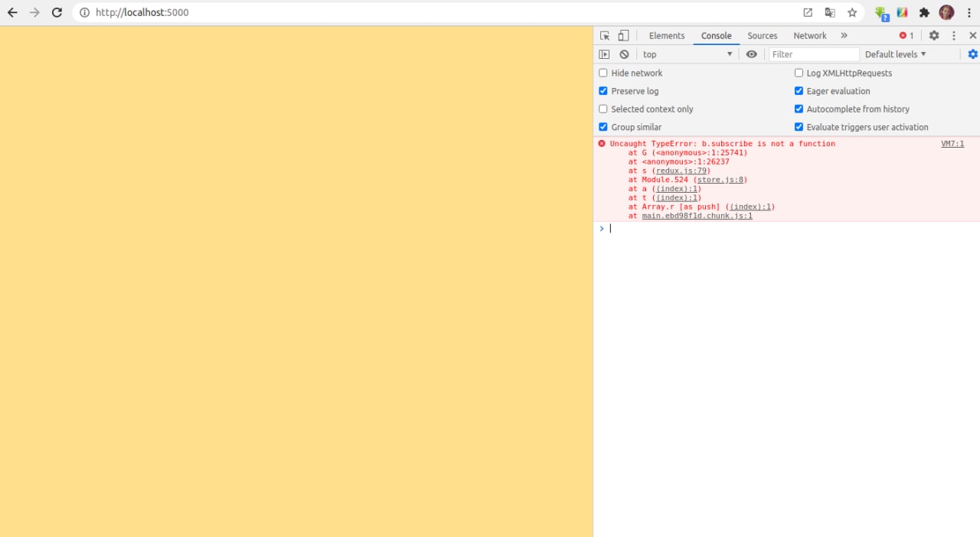Reload the page with the refresh button
This screenshot has height=537, width=980.
coord(57,12)
